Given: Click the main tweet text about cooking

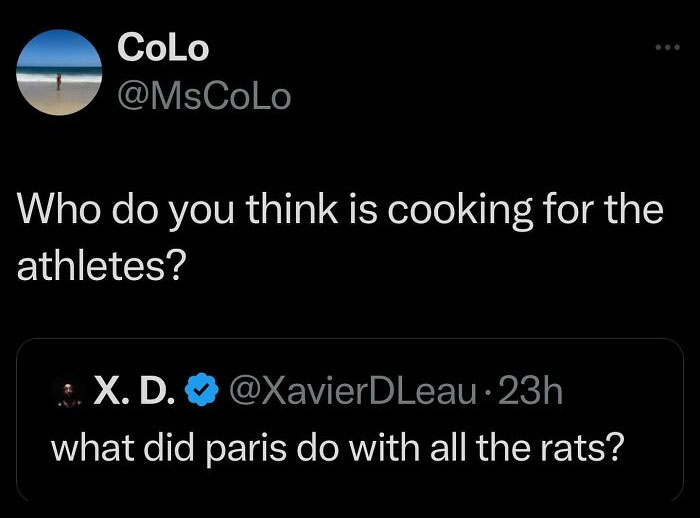Looking at the screenshot, I should coord(340,238).
